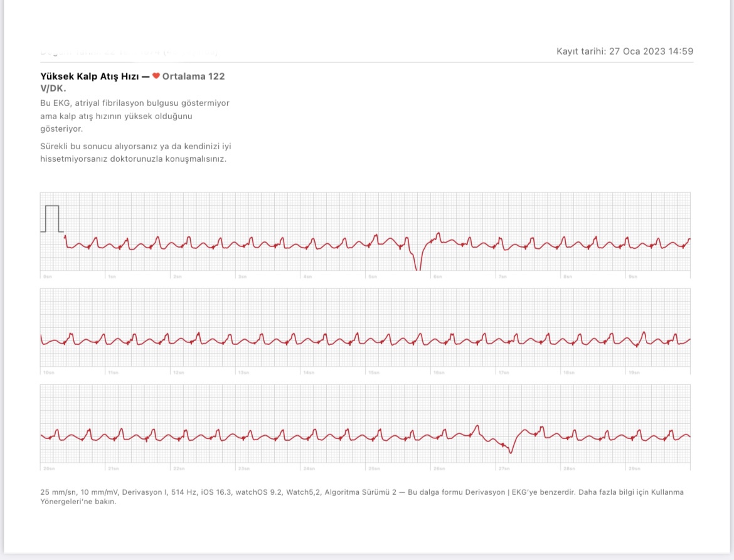Click the 9sn time marker
The image size is (734, 560).
tap(633, 277)
